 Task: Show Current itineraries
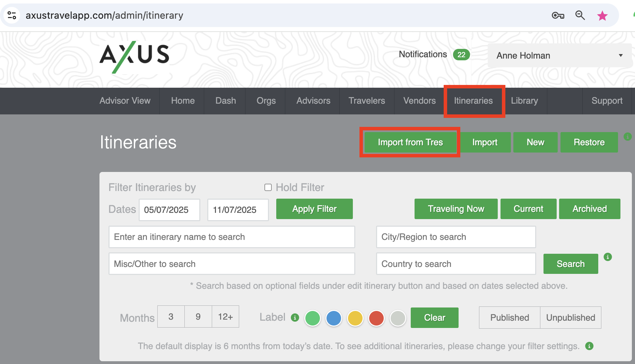529,209
